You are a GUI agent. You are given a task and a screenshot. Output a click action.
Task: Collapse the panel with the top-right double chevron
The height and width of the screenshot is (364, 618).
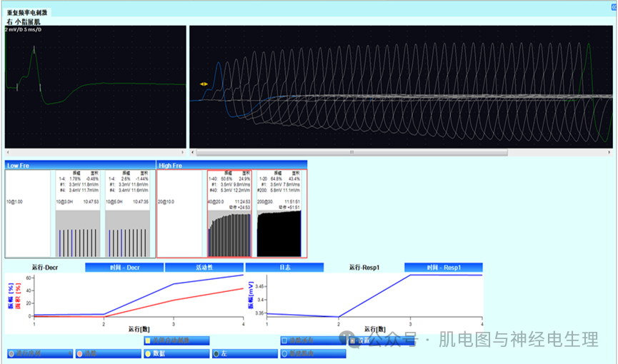coord(614,7)
